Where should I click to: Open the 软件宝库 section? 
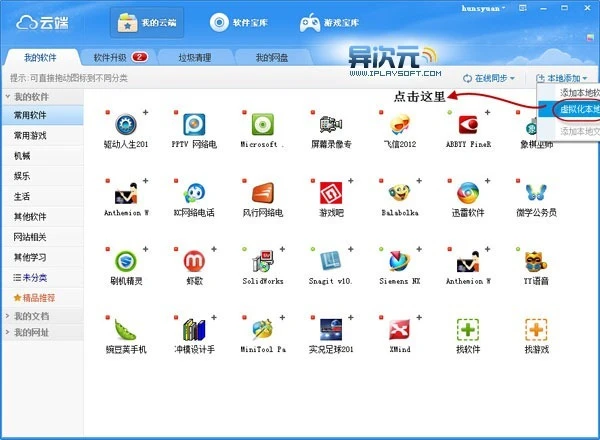pyautogui.click(x=239, y=23)
